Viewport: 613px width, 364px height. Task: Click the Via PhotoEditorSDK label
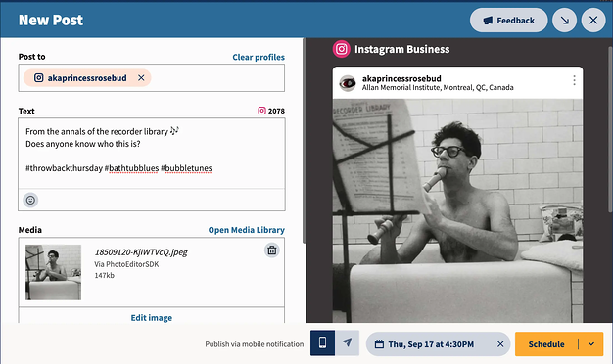coord(126,264)
